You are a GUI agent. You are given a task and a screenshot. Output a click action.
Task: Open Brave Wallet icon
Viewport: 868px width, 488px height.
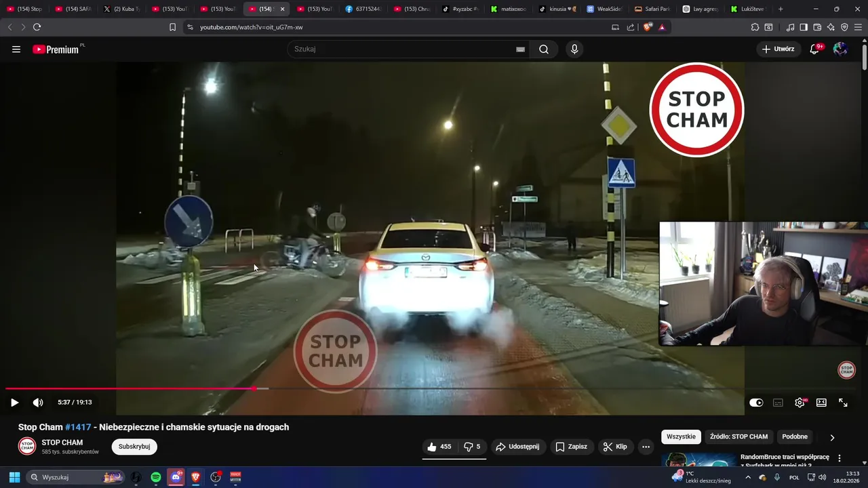coord(817,27)
